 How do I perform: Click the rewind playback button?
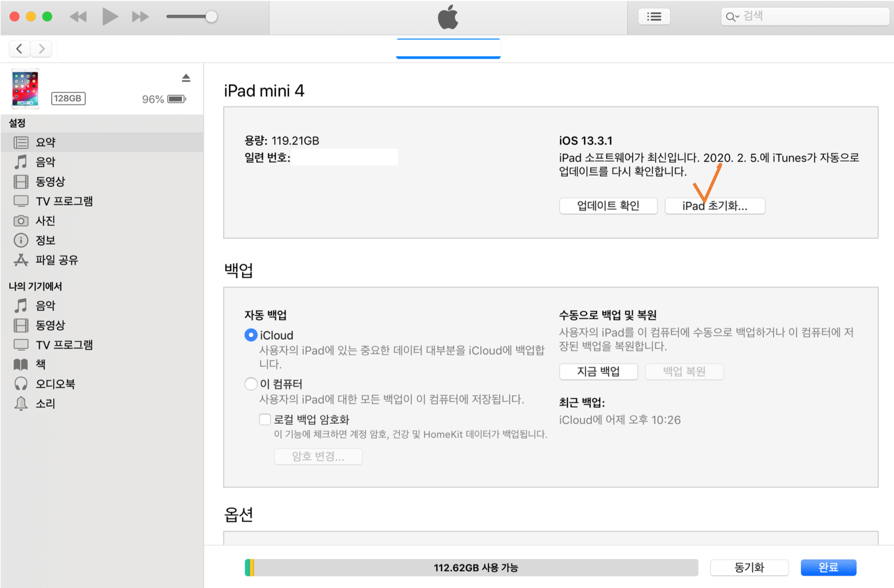(x=78, y=17)
